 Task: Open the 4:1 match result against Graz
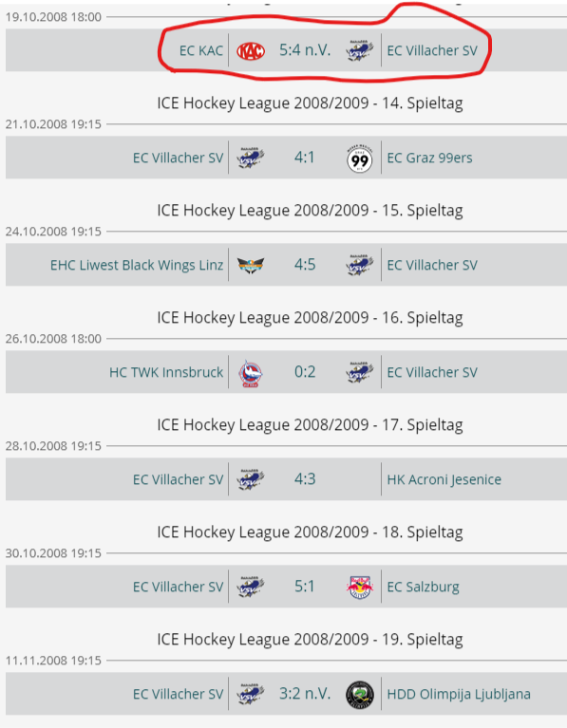[x=305, y=158]
